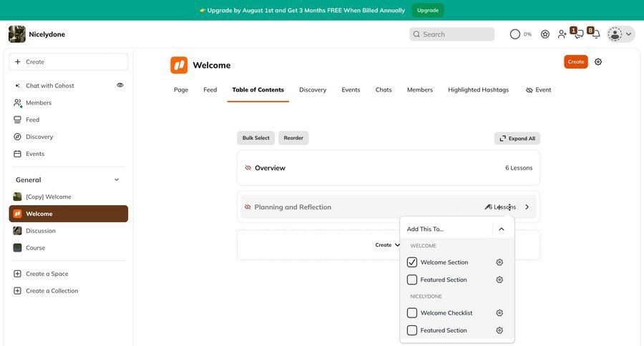The image size is (644, 346).
Task: Check the Welcome Checklist checkbox
Action: pyautogui.click(x=412, y=312)
